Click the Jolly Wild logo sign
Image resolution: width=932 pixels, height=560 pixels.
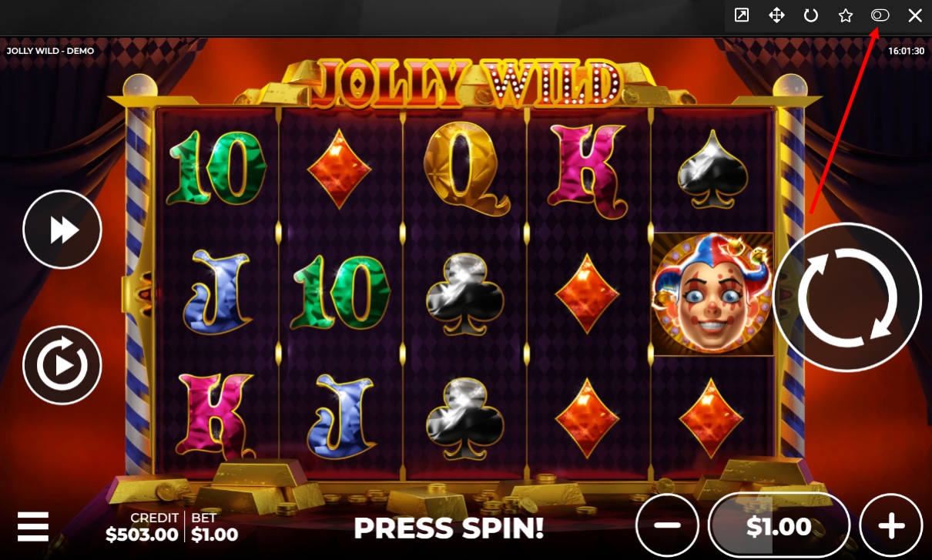pos(466,83)
